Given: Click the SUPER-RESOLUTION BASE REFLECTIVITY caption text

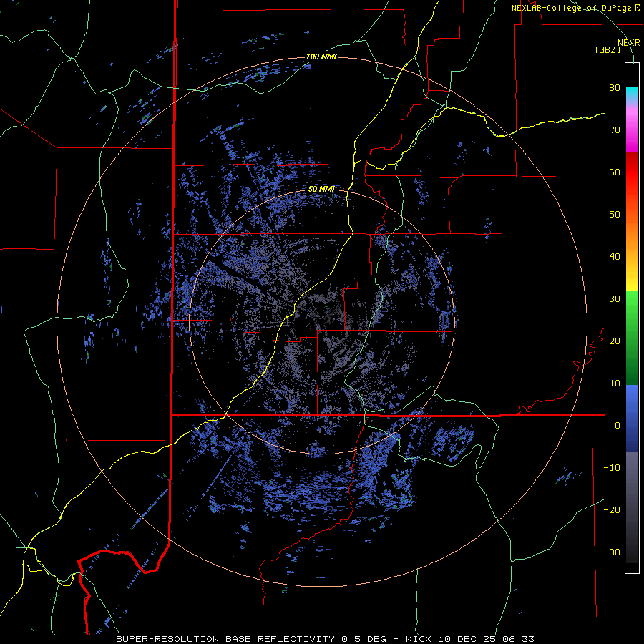Looking at the screenshot, I should pos(225,639).
